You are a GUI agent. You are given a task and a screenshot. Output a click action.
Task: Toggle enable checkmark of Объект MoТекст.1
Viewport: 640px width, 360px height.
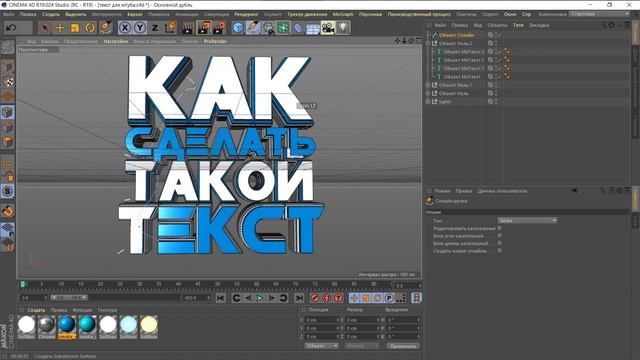point(500,68)
